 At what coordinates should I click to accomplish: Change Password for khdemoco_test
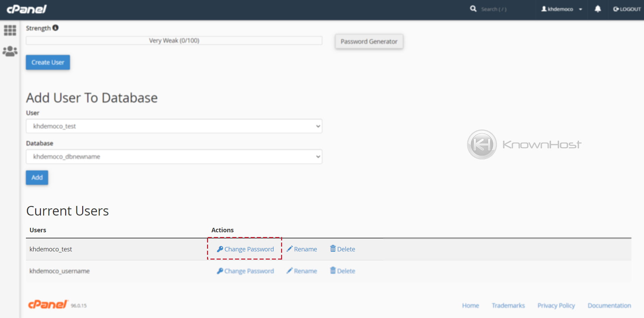(245, 249)
